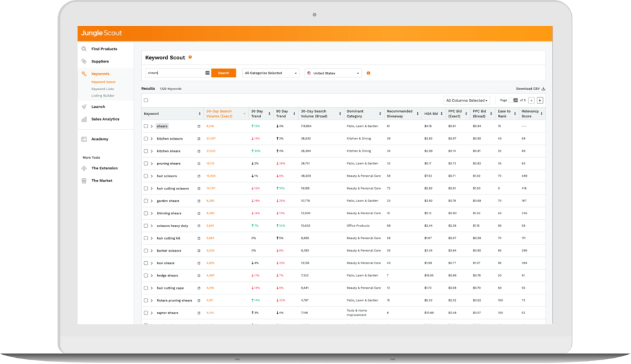Check the box for shears keyword

[x=146, y=126]
